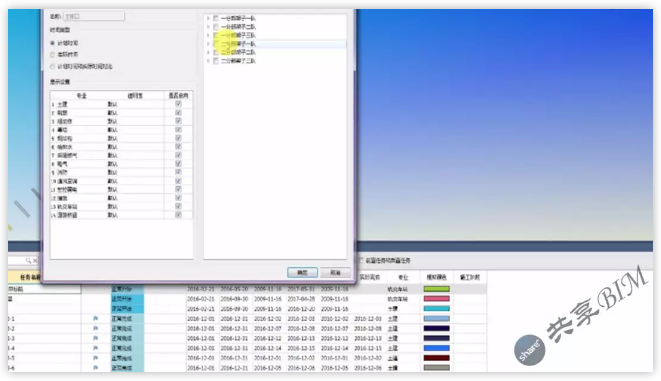Image resolution: width=661 pixels, height=381 pixels.
Task: Toggle the checkbox for row 13 轨交车站
Action: (x=178, y=207)
